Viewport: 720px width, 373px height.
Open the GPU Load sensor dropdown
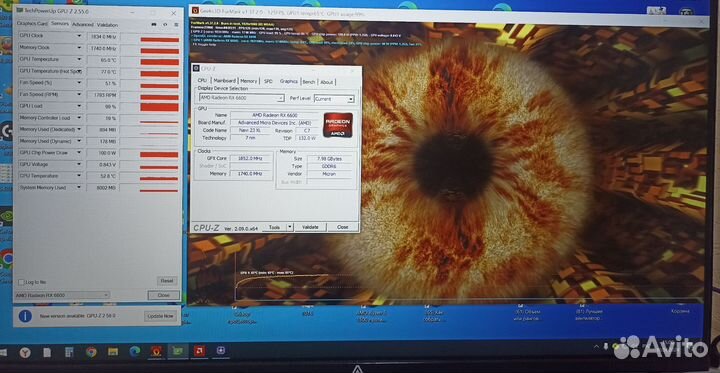[79, 106]
